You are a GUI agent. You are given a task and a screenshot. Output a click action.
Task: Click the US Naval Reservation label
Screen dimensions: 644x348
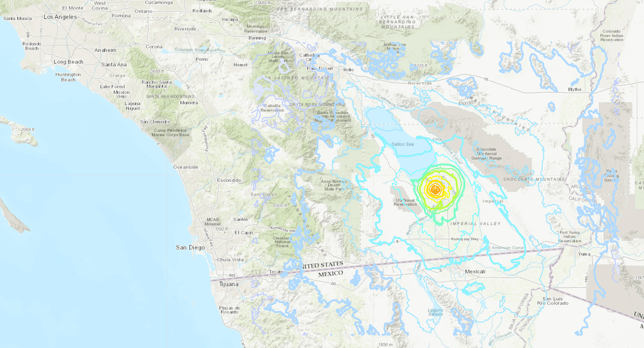click(x=405, y=202)
